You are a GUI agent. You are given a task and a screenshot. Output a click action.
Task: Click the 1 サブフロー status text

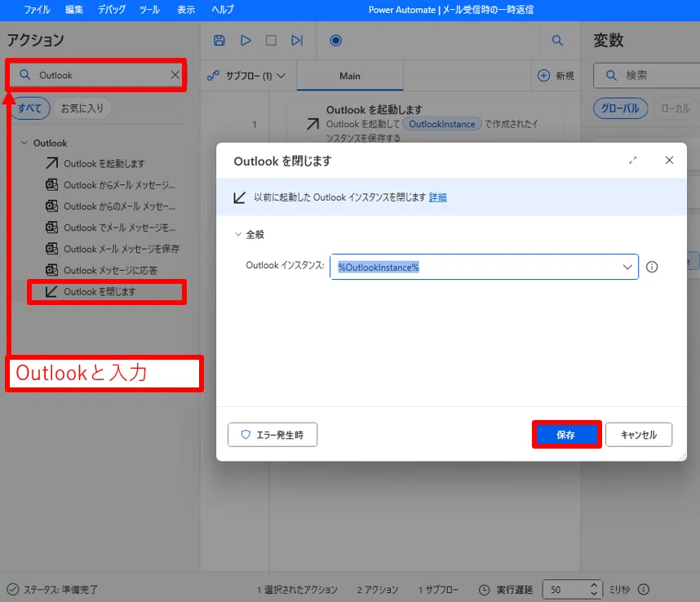coord(438,590)
